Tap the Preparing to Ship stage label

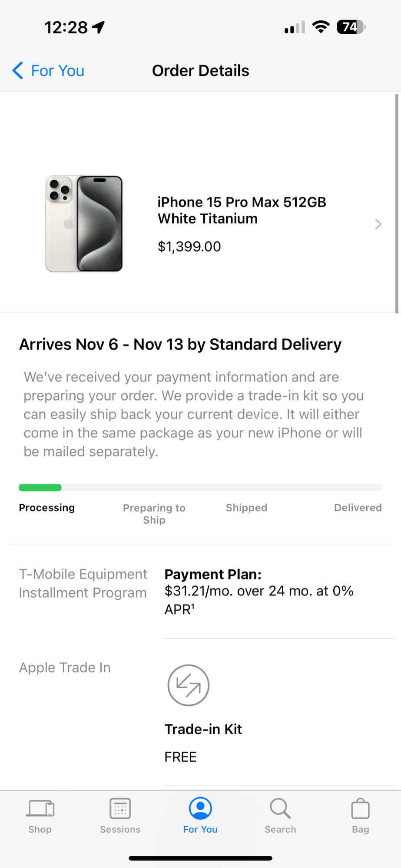tap(154, 514)
